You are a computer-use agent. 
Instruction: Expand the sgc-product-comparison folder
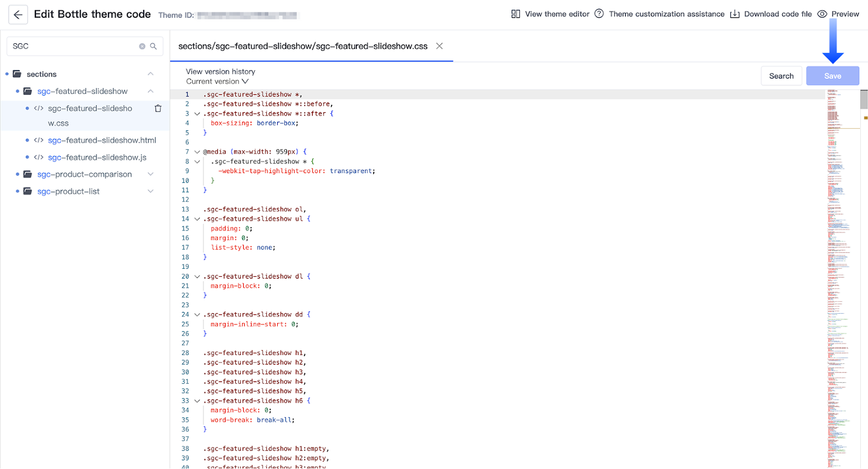coord(150,174)
